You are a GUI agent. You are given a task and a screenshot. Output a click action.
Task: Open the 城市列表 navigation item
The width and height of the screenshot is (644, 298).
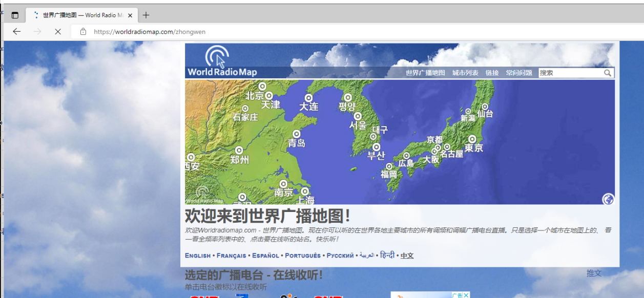tap(465, 73)
